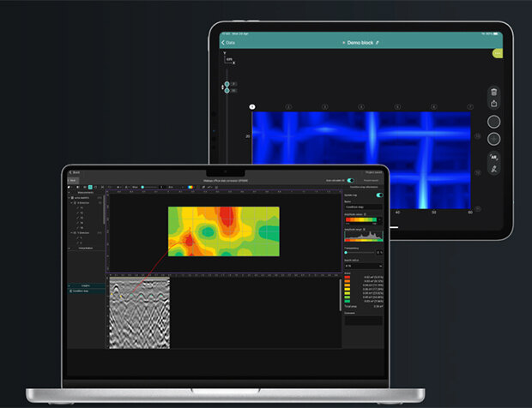Tap the probe icon below the AR button

(x=494, y=171)
